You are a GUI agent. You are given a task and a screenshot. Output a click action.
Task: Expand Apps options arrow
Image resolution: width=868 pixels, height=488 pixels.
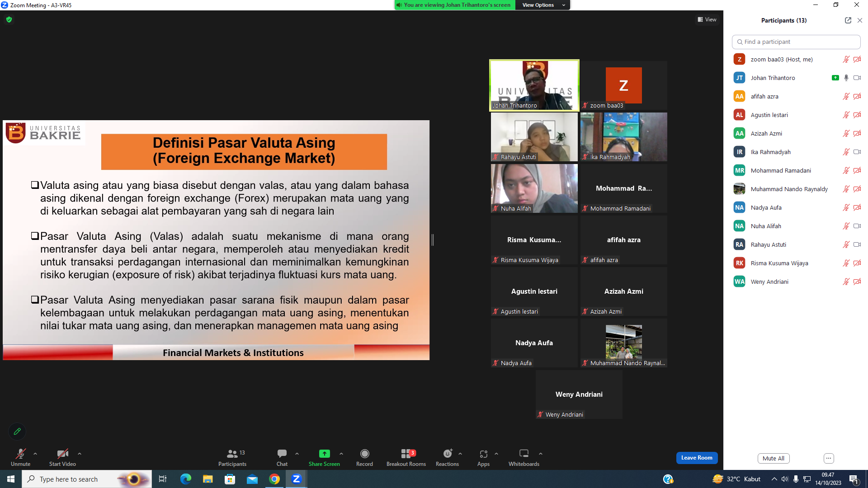pos(496,454)
